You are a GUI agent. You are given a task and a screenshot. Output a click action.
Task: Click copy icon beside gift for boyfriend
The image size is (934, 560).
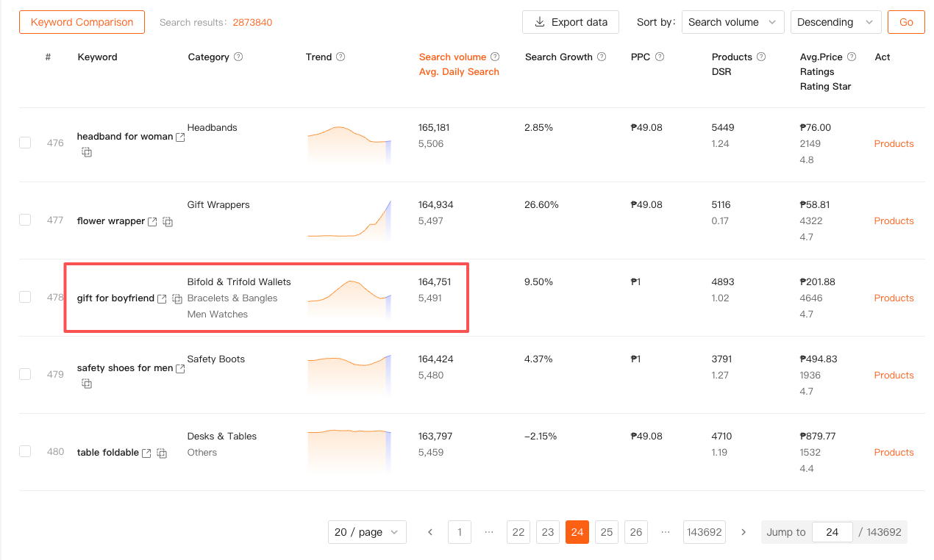tap(177, 299)
